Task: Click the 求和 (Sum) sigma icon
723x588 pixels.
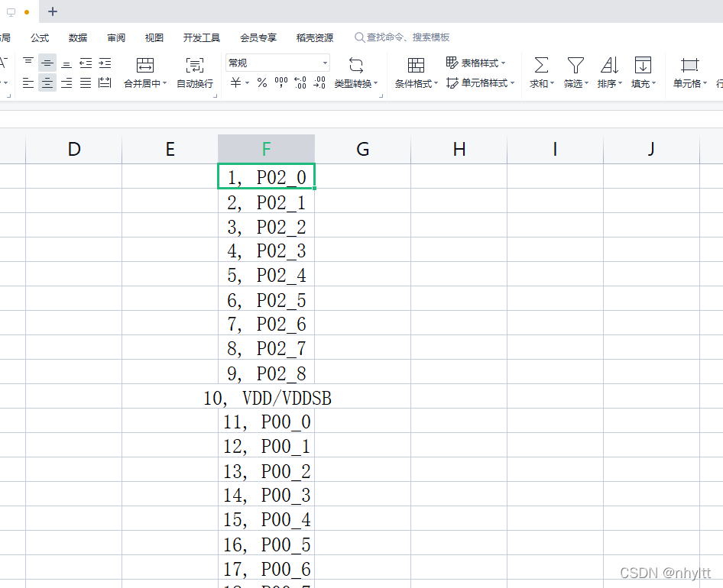Action: [541, 65]
